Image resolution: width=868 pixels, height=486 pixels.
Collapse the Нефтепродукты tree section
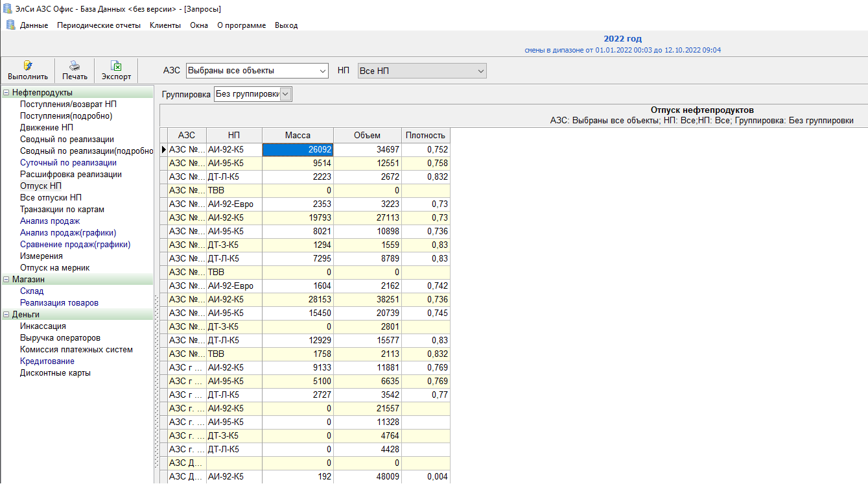tap(6, 93)
